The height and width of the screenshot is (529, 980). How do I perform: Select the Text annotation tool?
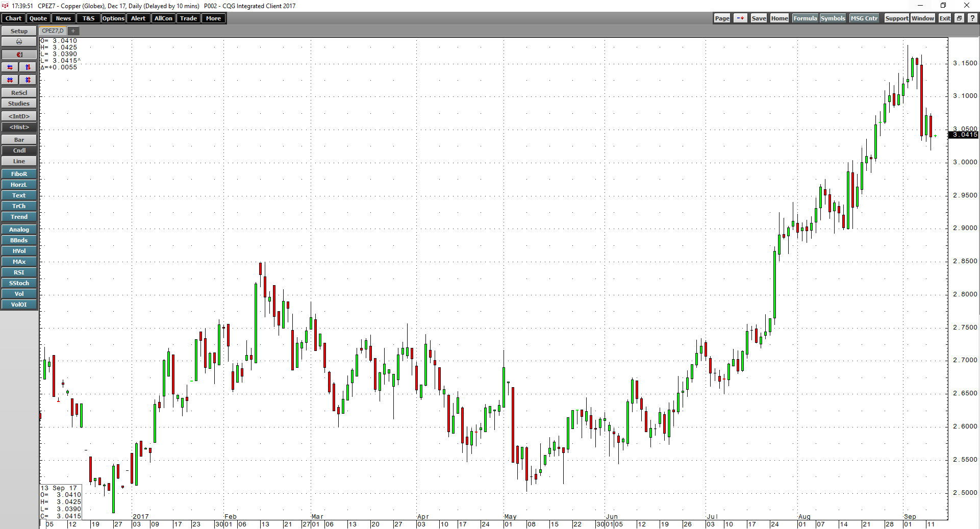click(x=19, y=195)
